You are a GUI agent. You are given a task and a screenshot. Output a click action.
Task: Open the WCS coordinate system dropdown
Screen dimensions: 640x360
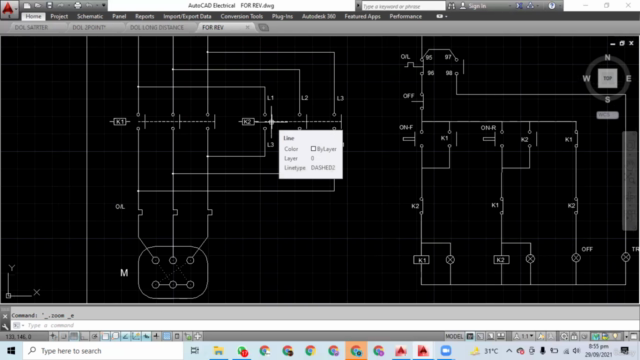point(608,115)
